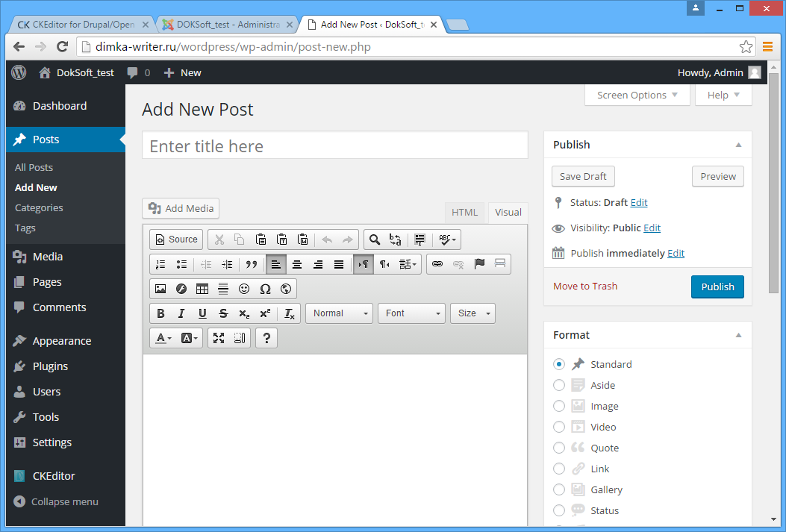Screen dimensions: 786x532
Task: Insert special character using the Omega icon
Action: tap(265, 289)
